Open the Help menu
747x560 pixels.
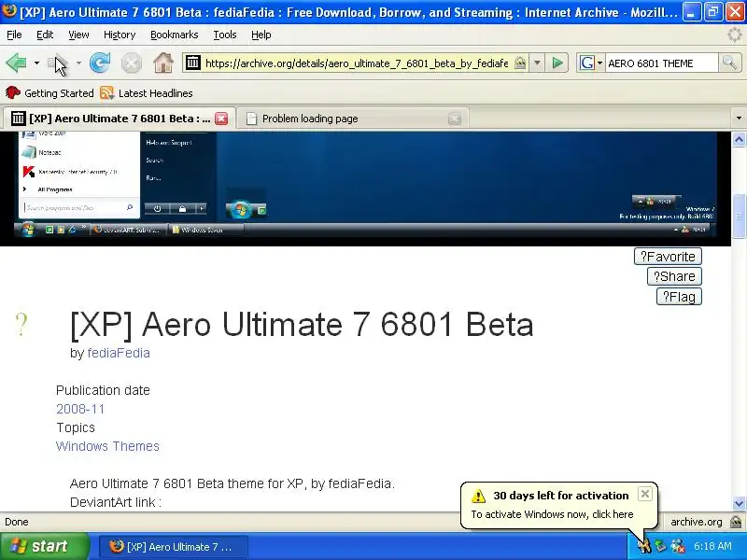(x=261, y=35)
